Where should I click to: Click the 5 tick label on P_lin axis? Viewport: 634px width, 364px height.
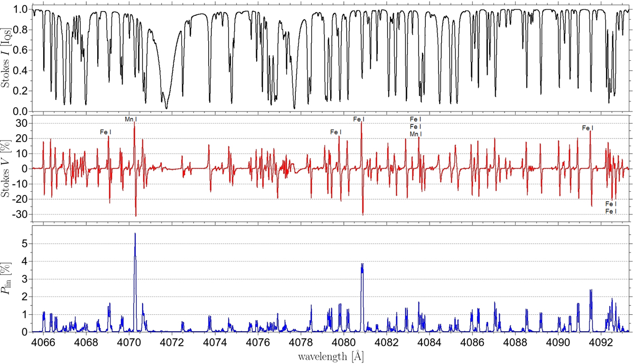[x=24, y=244]
